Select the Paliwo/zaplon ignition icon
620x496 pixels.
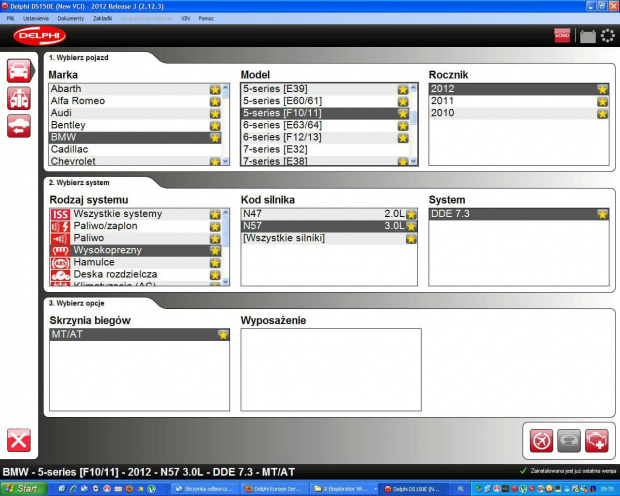pos(60,227)
